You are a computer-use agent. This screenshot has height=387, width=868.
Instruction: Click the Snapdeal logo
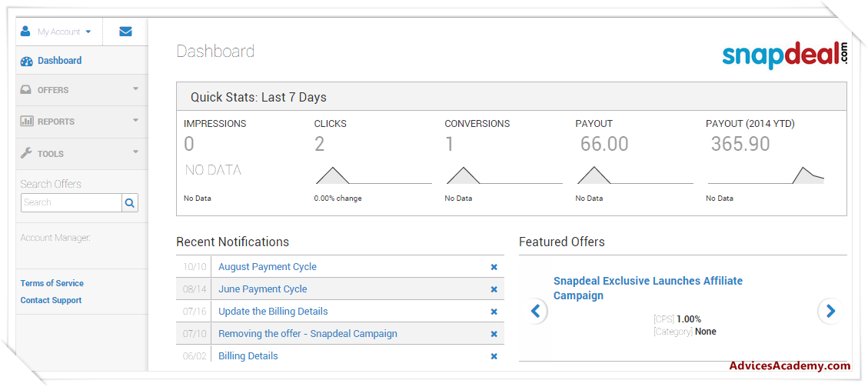pyautogui.click(x=784, y=55)
